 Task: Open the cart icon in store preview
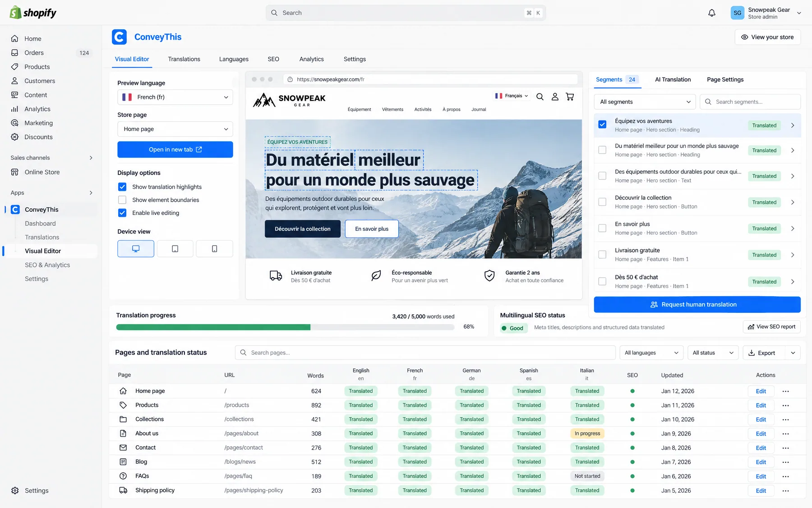click(x=570, y=97)
